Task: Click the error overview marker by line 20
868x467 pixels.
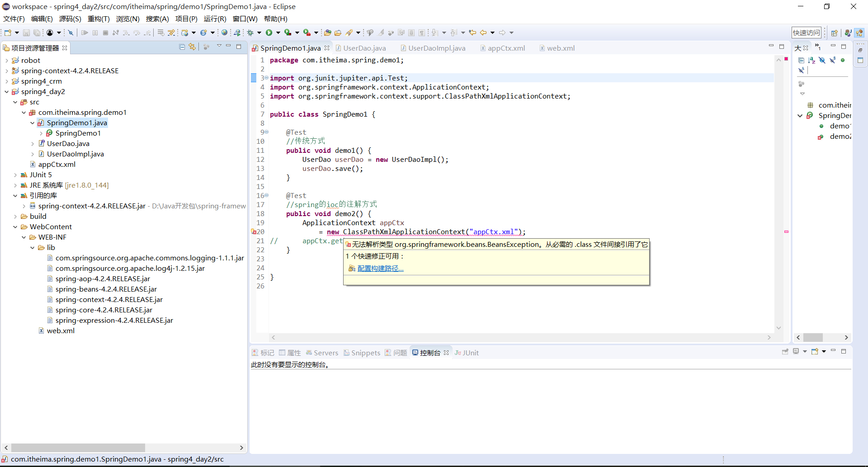Action: pos(786,231)
